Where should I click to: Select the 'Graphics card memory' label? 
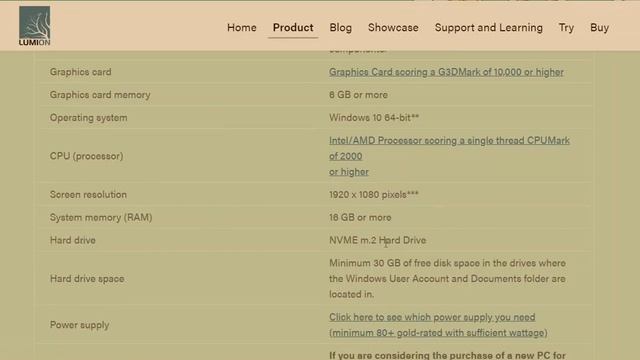(100, 95)
